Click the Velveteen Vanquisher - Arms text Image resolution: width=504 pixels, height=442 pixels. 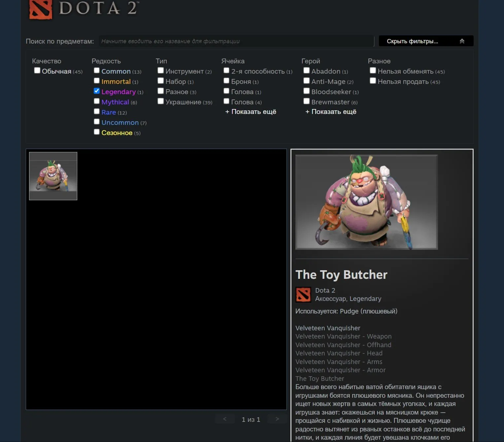pyautogui.click(x=339, y=362)
